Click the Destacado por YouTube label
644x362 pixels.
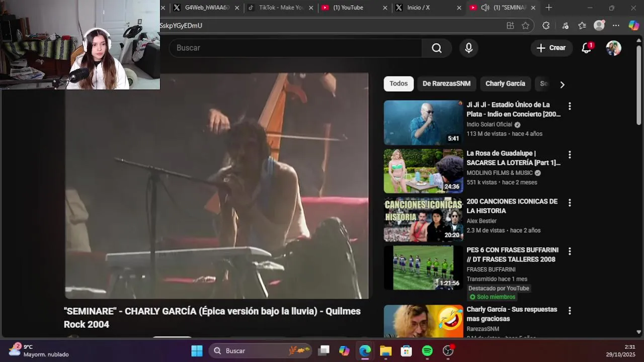pyautogui.click(x=499, y=288)
